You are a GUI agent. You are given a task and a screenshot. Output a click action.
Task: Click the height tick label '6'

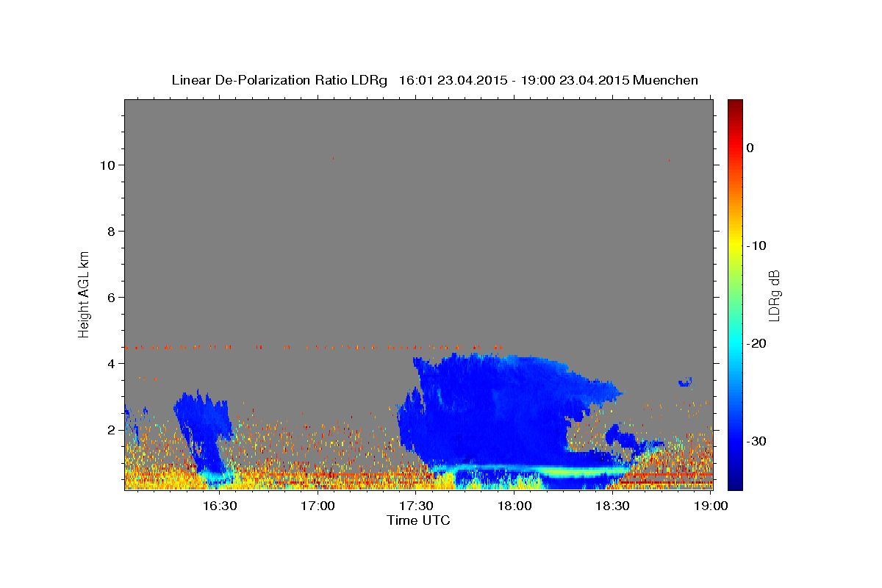[x=111, y=297]
